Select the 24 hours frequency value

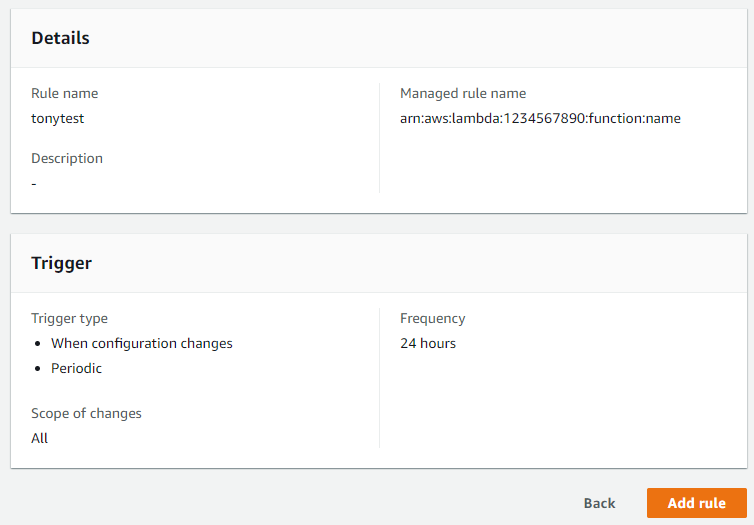coord(428,343)
